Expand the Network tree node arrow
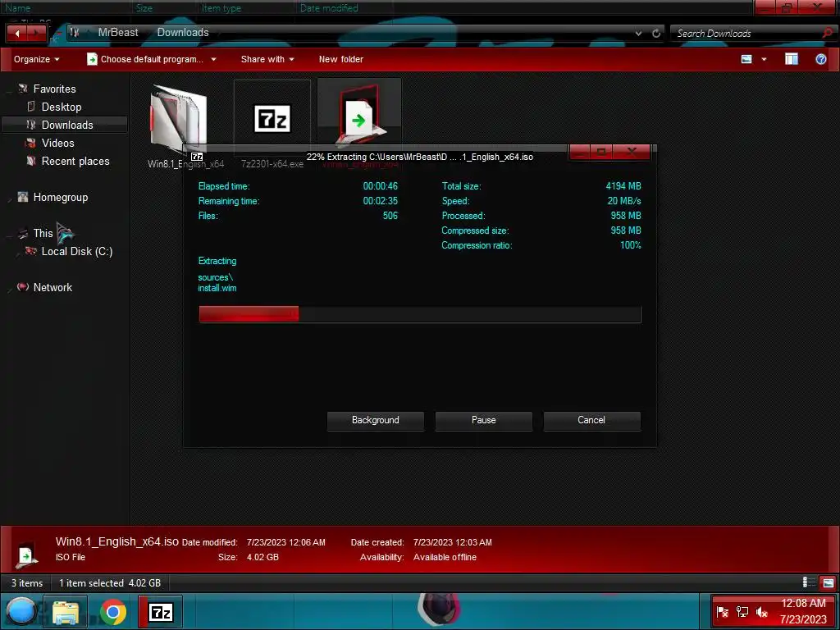 [x=10, y=289]
